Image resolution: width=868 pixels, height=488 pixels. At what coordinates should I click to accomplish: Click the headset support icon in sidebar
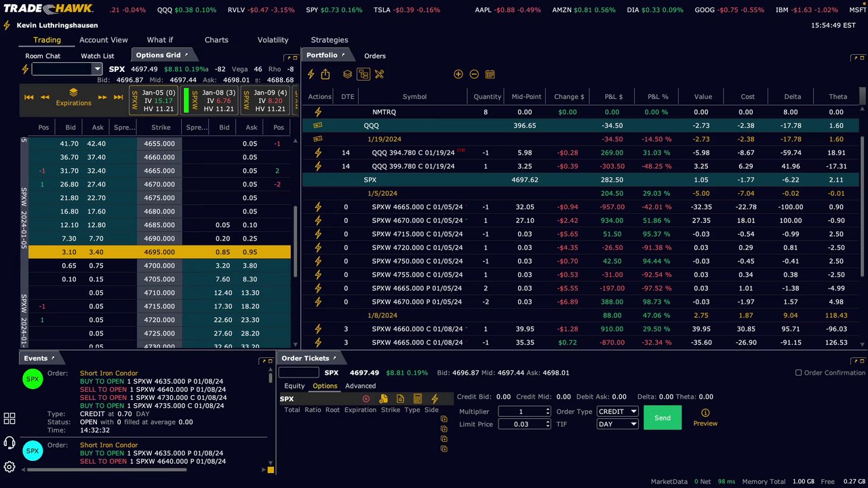[x=9, y=443]
